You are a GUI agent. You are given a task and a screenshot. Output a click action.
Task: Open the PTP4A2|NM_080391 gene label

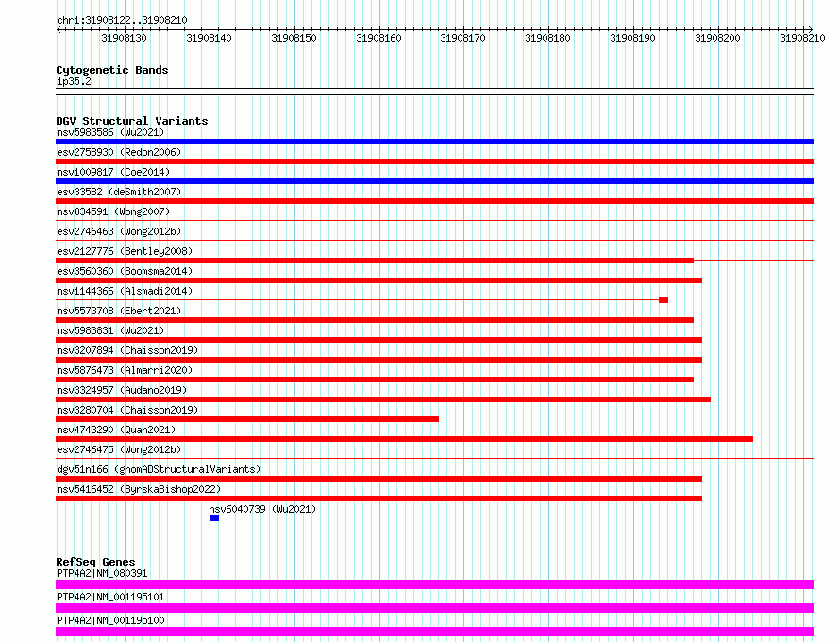coord(102,573)
